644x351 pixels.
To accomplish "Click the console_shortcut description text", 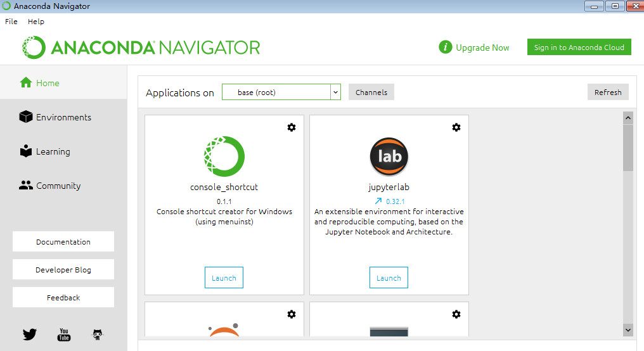I will pos(224,217).
